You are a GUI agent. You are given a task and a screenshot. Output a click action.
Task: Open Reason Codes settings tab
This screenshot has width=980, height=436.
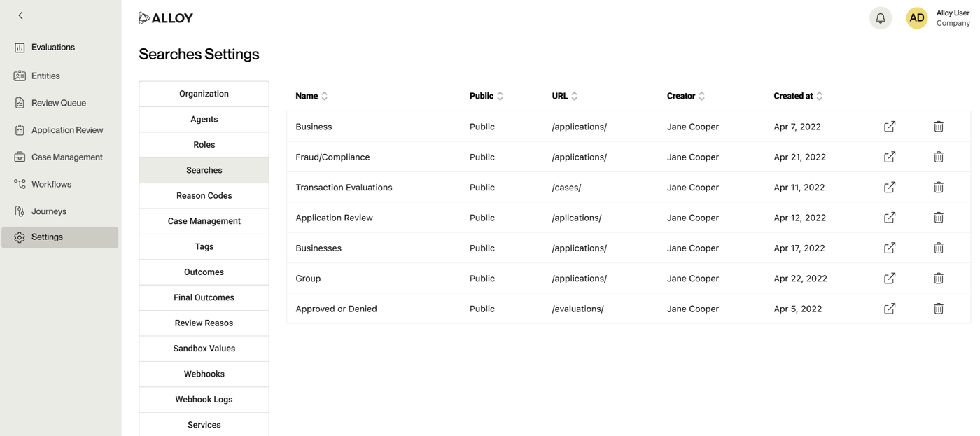click(204, 196)
